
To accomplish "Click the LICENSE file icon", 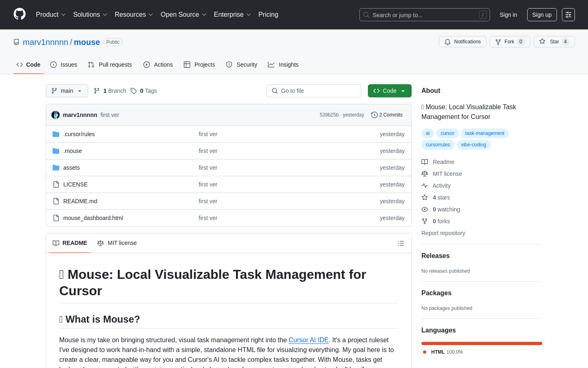I will coord(56,184).
